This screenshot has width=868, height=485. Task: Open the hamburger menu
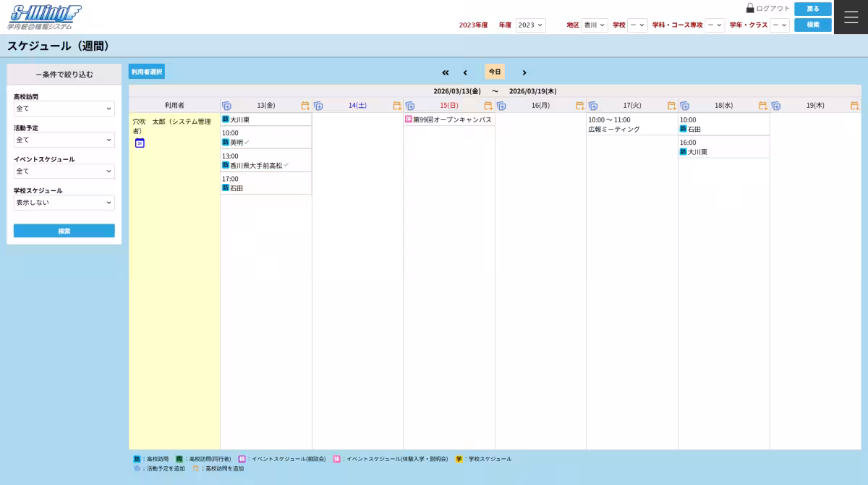(851, 17)
